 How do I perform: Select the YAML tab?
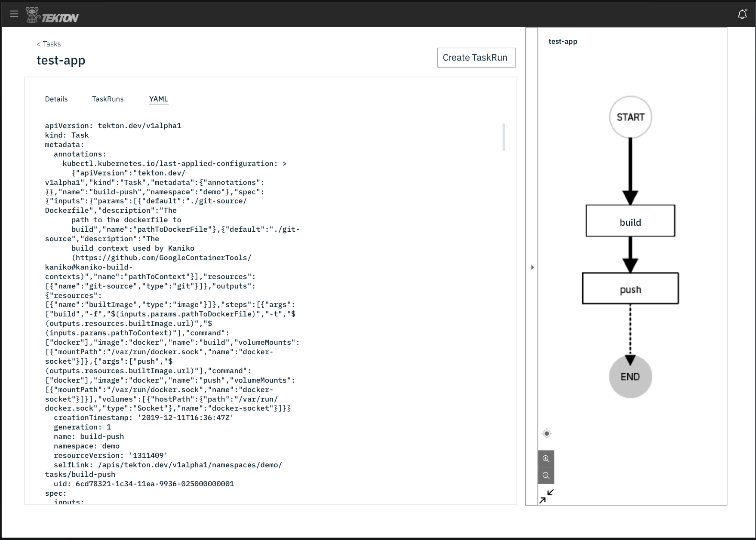tap(158, 99)
